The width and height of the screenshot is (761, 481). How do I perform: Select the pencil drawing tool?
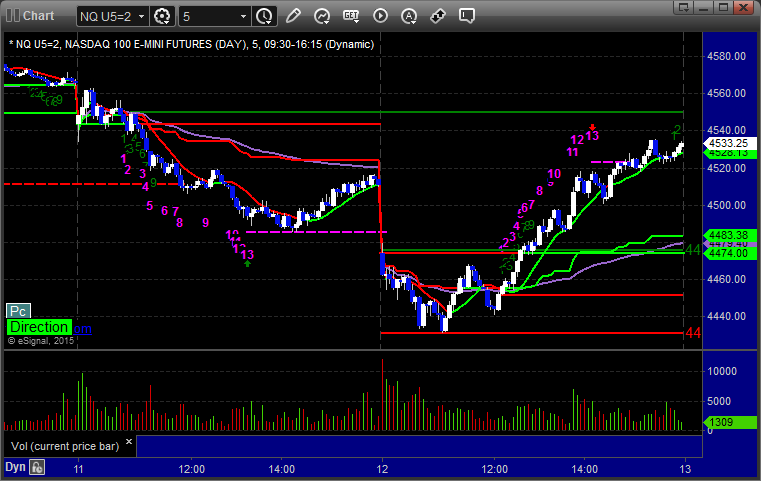click(293, 16)
